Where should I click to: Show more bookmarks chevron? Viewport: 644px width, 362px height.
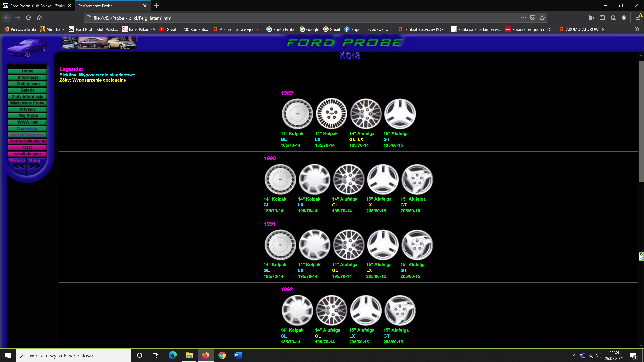(637, 29)
